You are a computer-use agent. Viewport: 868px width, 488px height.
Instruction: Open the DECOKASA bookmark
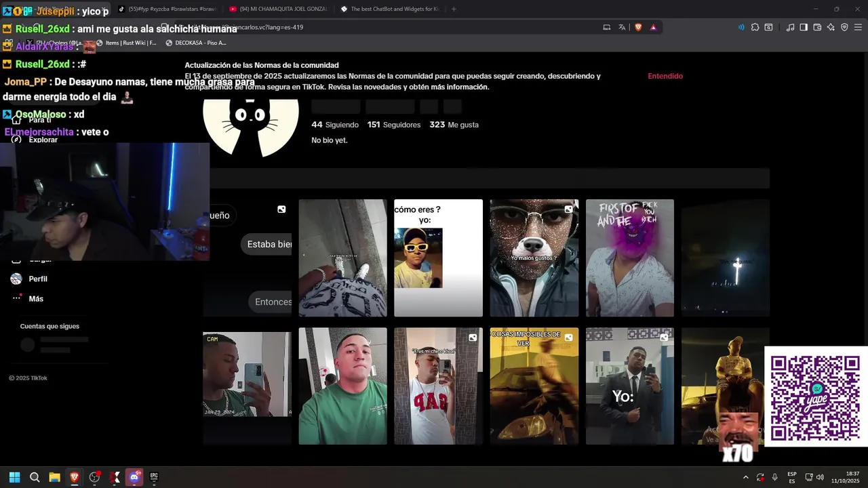[196, 43]
